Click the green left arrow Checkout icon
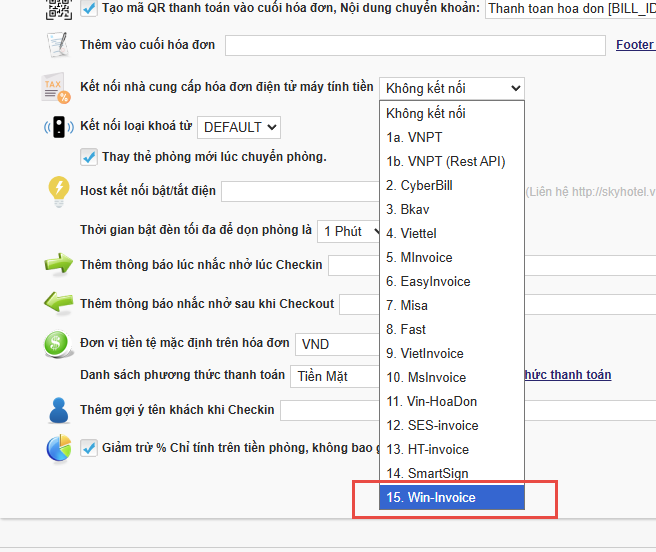 pyautogui.click(x=58, y=303)
